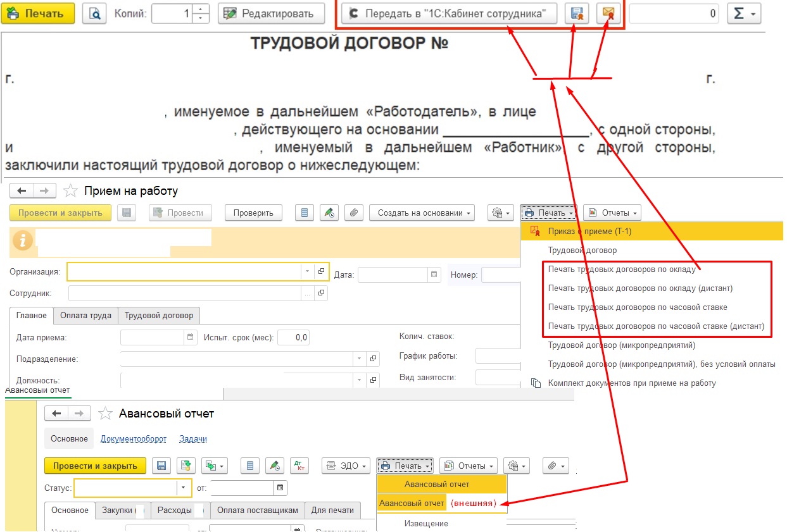Toggle favorite star for Прием на работу

[72, 191]
